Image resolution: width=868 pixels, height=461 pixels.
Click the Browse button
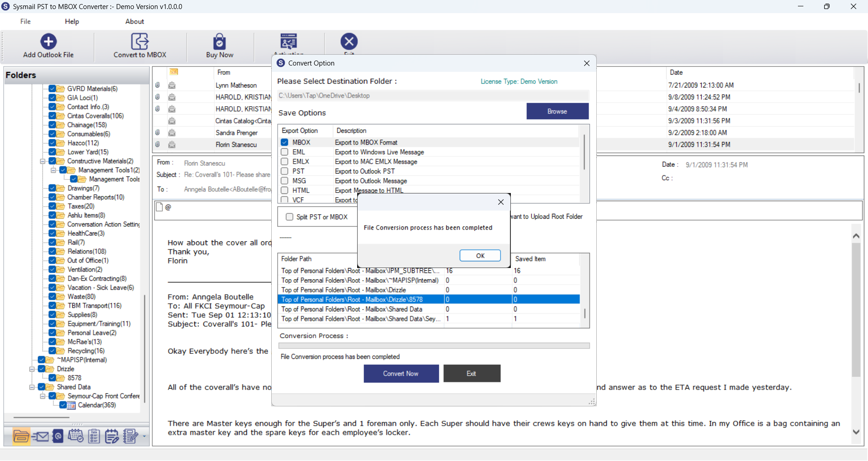click(557, 111)
